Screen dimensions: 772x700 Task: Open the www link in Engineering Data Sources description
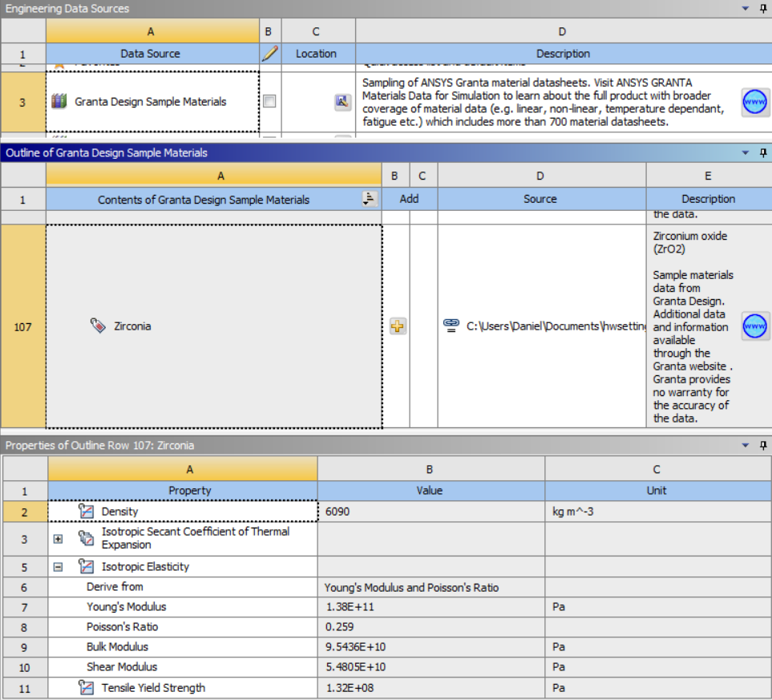click(755, 103)
